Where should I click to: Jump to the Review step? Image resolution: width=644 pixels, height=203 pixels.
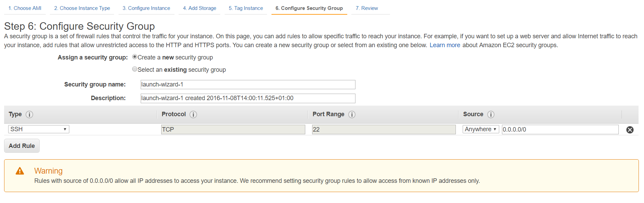coord(367,8)
